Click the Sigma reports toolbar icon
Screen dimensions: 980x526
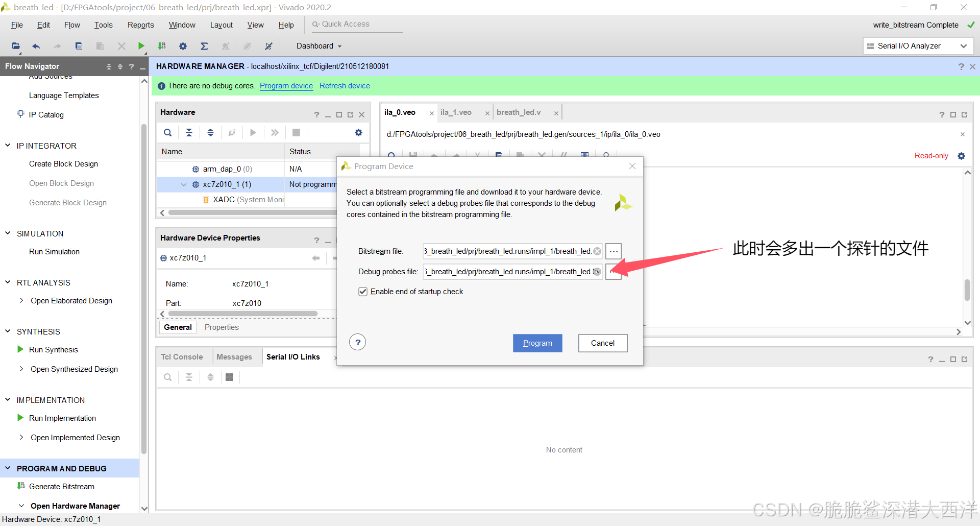(x=204, y=46)
